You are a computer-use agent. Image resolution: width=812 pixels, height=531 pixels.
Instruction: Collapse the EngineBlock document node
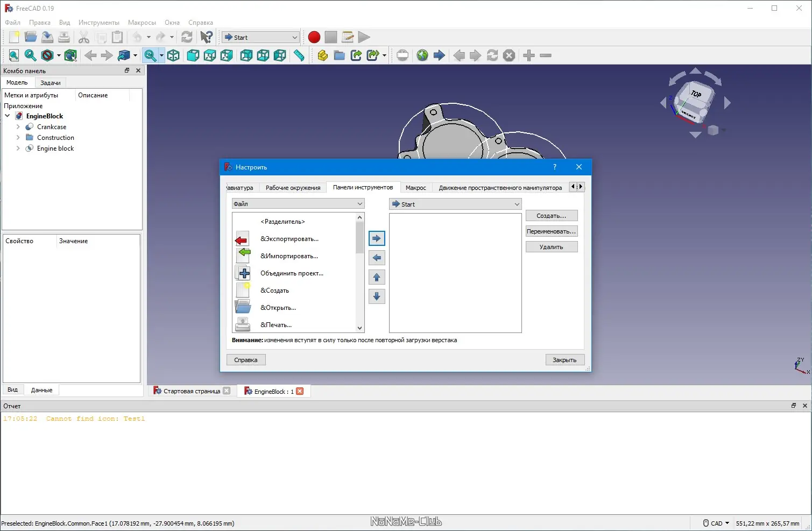point(8,116)
